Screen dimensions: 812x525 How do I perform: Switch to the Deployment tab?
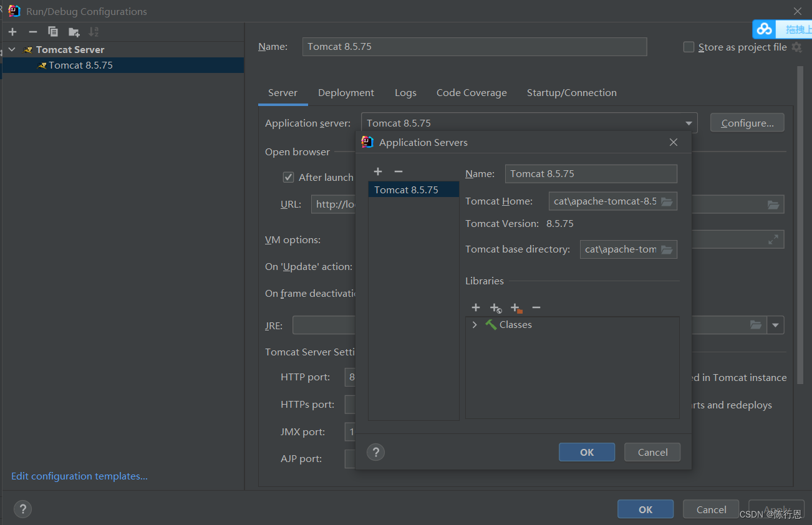click(346, 92)
